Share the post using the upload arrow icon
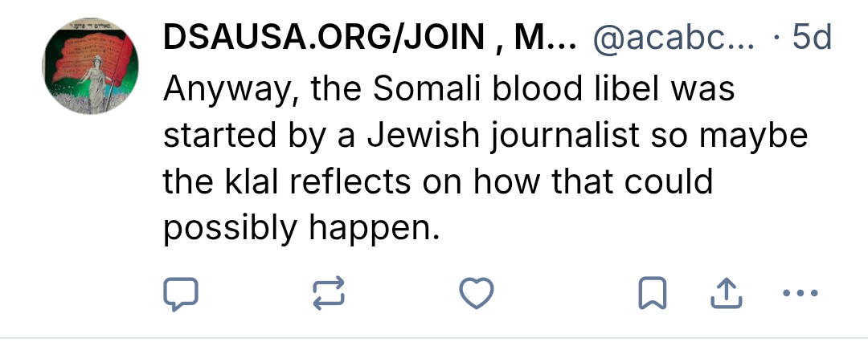868x346 pixels. coord(724,295)
